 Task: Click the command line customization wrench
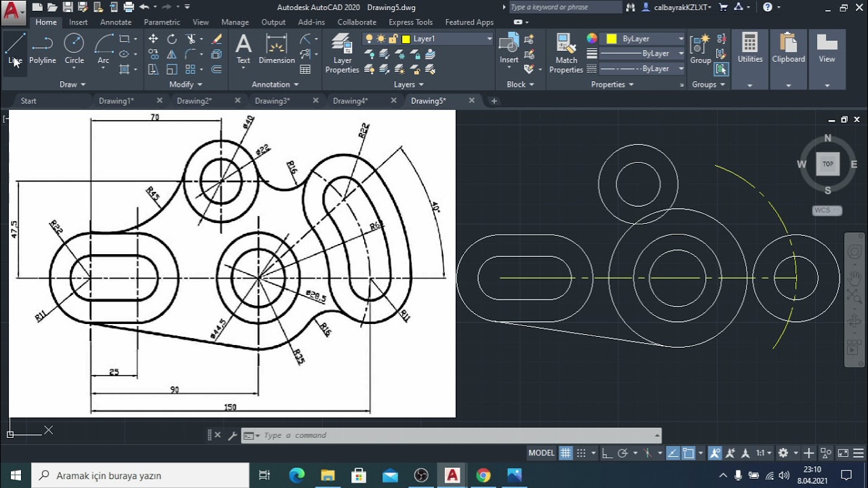[232, 436]
